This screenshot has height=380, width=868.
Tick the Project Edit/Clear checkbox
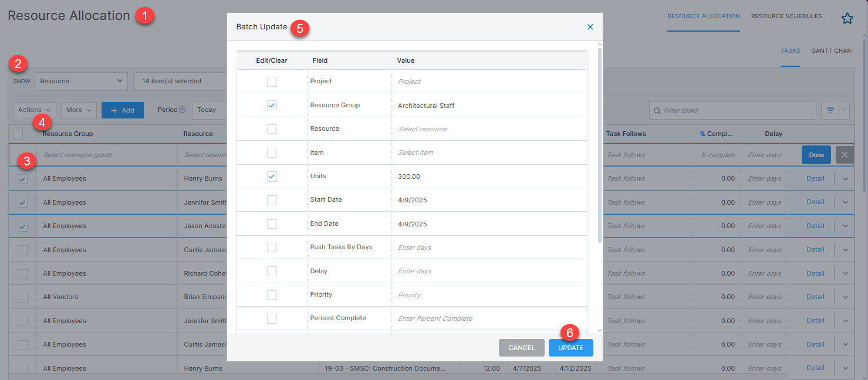[272, 82]
